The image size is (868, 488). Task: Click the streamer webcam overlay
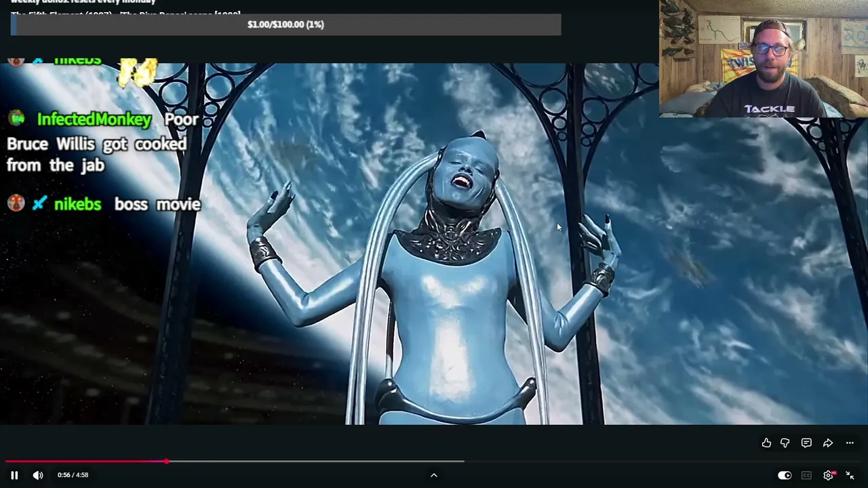tap(764, 59)
